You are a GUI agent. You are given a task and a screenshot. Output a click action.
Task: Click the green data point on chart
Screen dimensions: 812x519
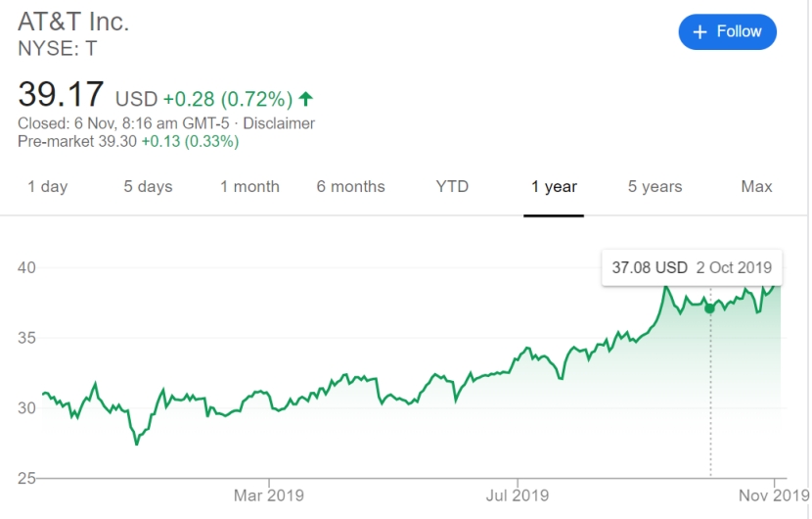coord(709,307)
